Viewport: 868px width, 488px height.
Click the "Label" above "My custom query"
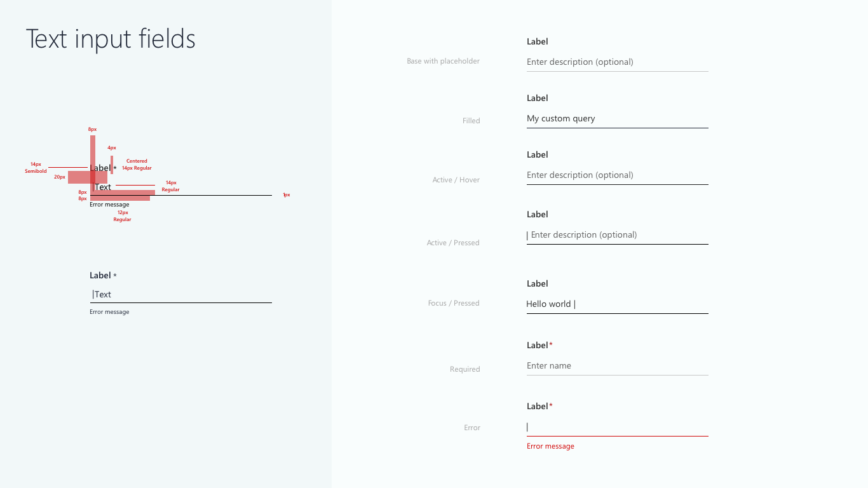[x=537, y=98]
